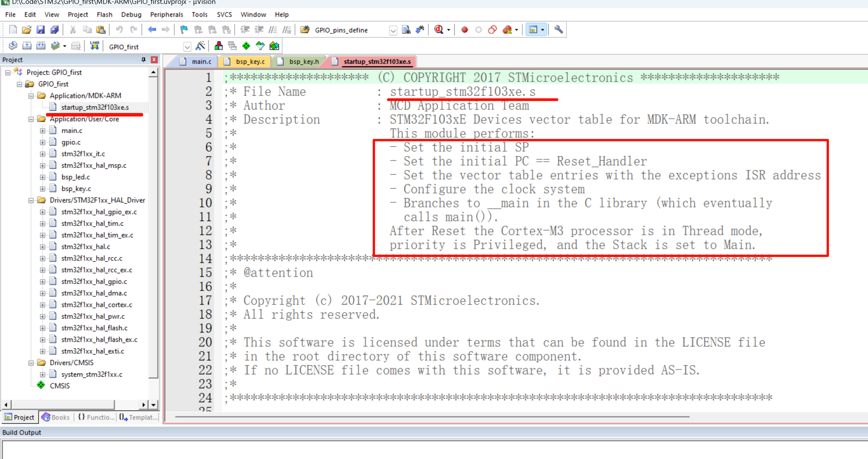Image resolution: width=868 pixels, height=459 pixels.
Task: Collapse the Drivers/STM32F1xx_HAL_Driver folder
Action: [x=31, y=200]
